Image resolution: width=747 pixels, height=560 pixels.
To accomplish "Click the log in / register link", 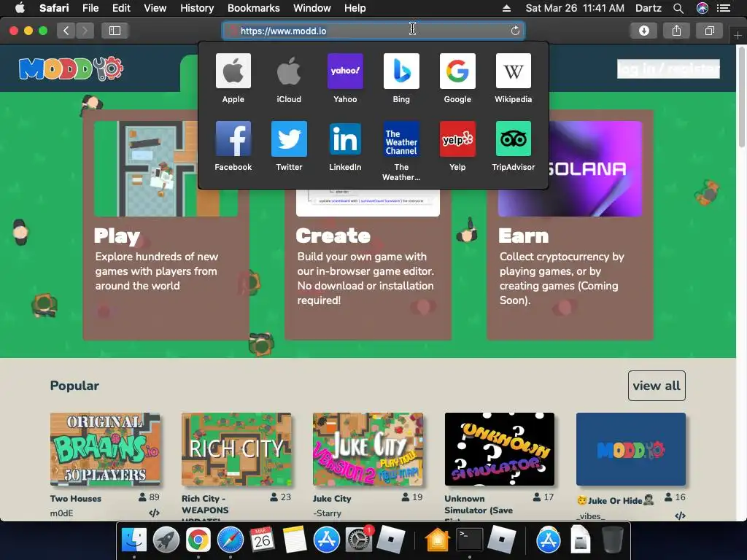I will click(668, 69).
